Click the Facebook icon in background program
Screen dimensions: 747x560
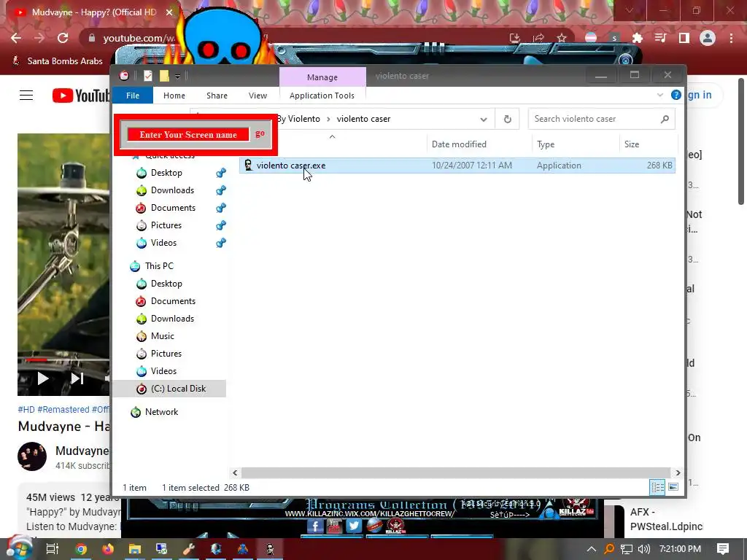tap(315, 526)
